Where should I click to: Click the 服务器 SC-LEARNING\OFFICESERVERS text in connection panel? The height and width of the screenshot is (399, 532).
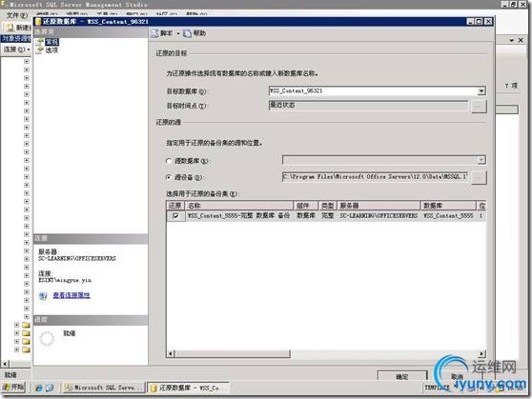77,258
